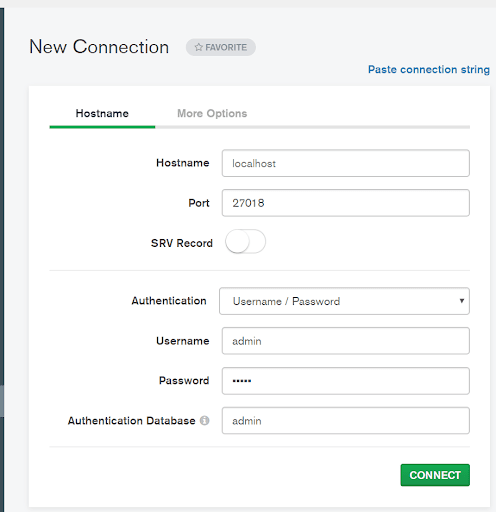
Task: Click the Authentication Database label text
Action: 132,421
